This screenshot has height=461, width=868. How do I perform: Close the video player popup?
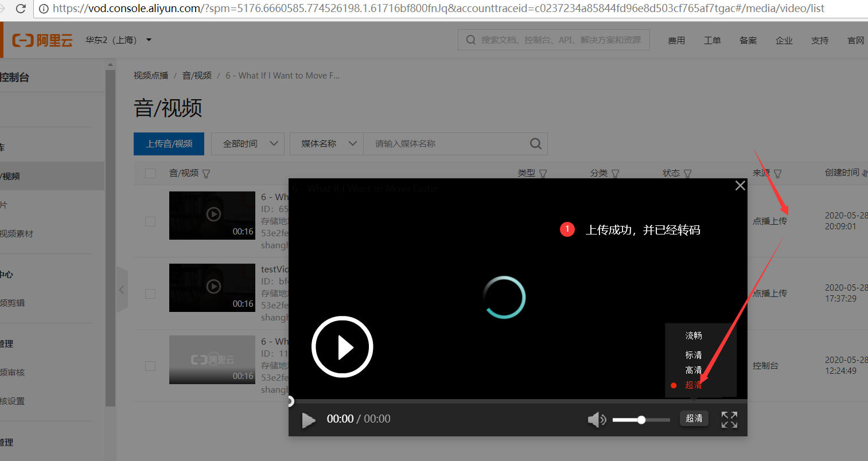coord(740,185)
